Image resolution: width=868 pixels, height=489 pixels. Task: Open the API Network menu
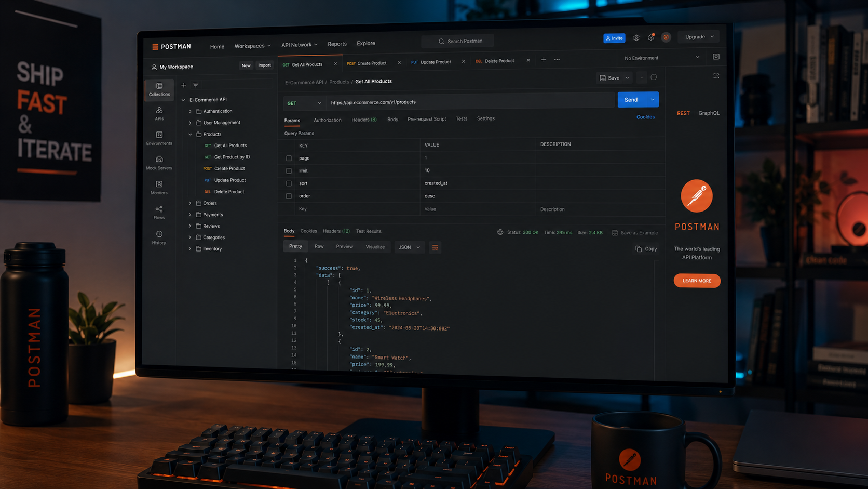pyautogui.click(x=300, y=45)
